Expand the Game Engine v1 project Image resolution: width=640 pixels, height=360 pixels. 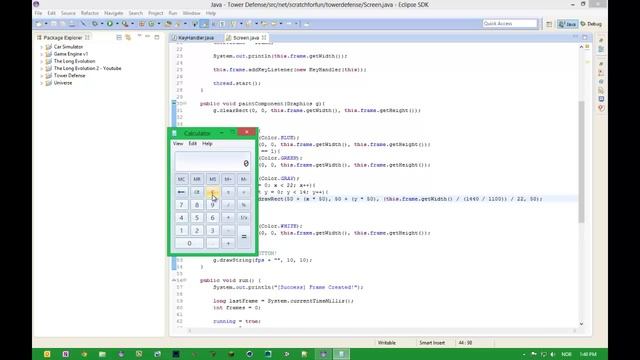tap(41, 54)
